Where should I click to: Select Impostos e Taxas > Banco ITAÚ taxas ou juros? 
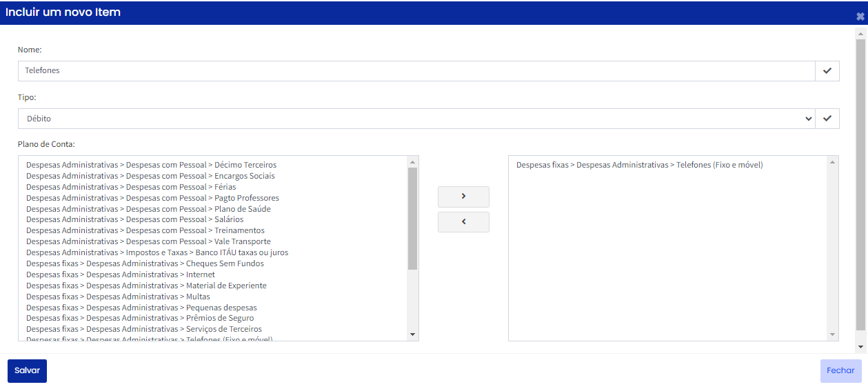157,252
